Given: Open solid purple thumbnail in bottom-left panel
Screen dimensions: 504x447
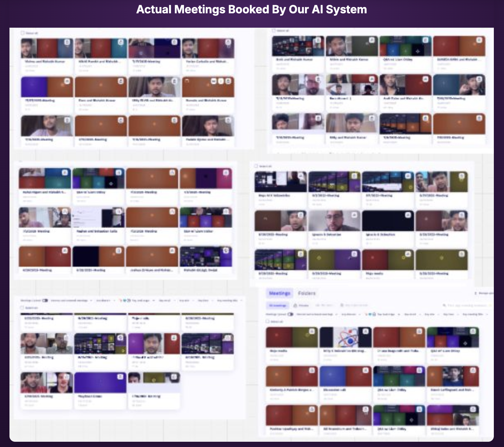Looking at the screenshot, I should point(100,383).
